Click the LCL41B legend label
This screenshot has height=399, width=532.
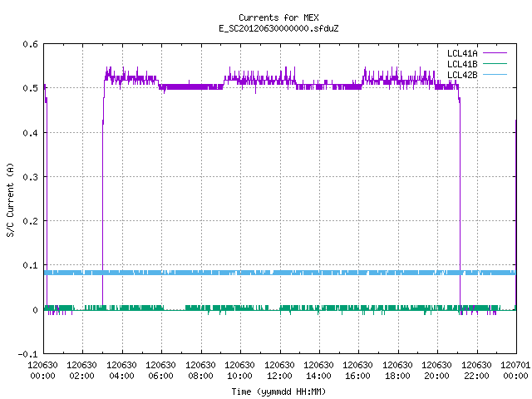(x=462, y=64)
